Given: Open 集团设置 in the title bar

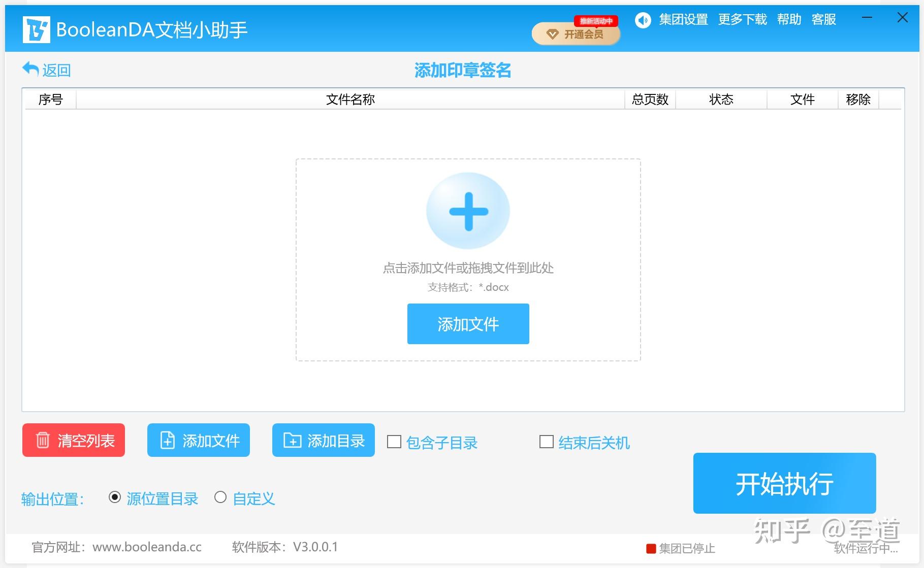Looking at the screenshot, I should coord(683,20).
